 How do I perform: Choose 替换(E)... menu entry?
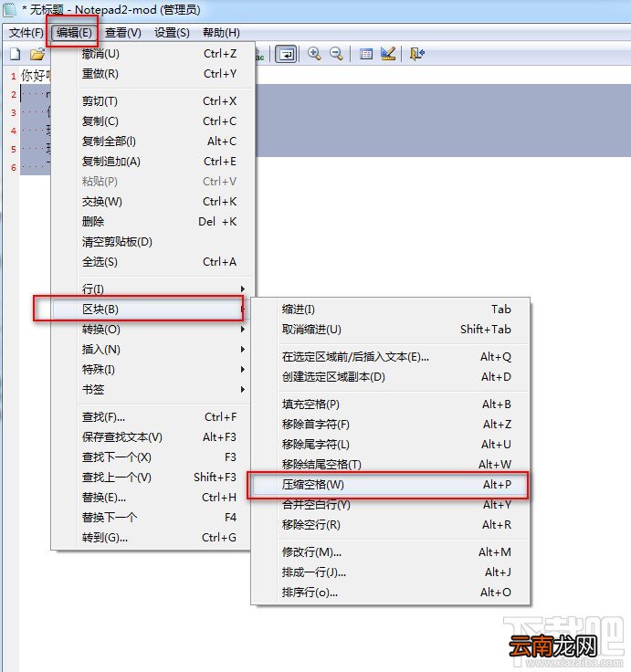[x=152, y=498]
